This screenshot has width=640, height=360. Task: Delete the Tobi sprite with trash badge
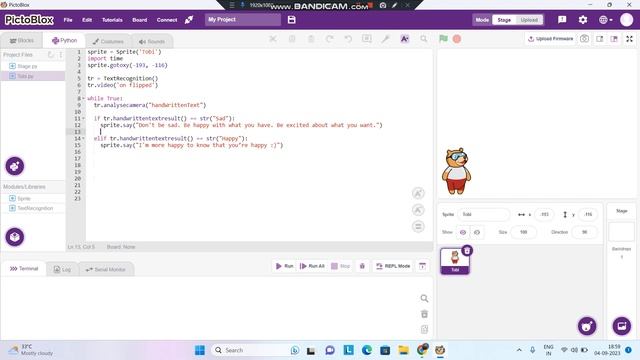pos(467,250)
